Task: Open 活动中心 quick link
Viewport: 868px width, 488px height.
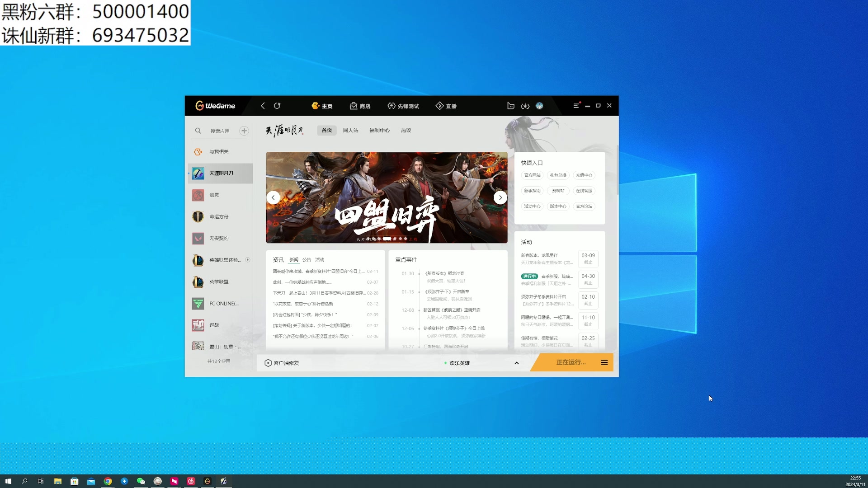Action: tap(532, 206)
